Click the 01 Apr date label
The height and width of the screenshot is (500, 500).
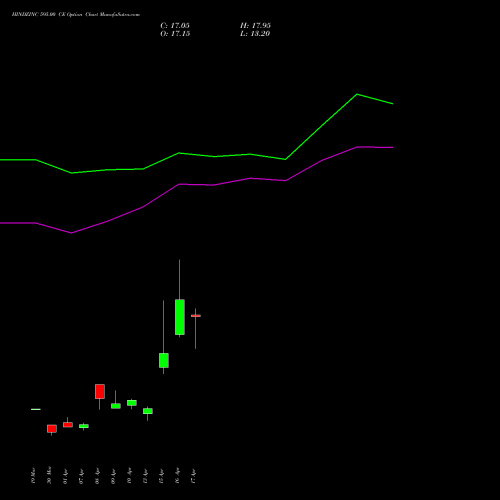(x=65, y=477)
